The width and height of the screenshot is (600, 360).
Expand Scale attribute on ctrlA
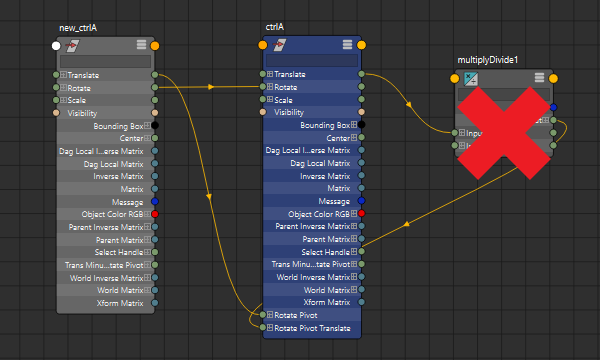270,99
